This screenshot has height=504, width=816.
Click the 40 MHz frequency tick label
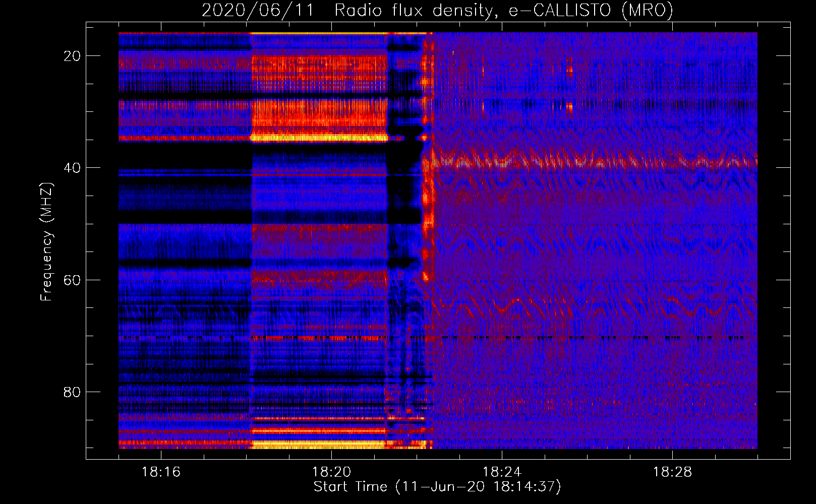tap(72, 168)
